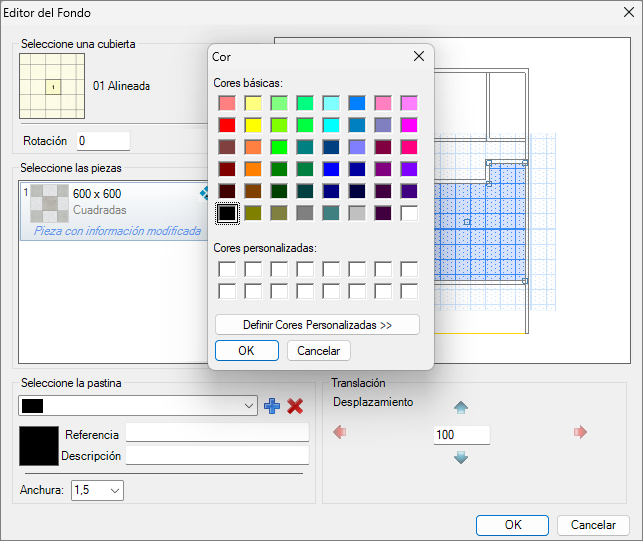Pick the dark green swatch in fourth row
The image size is (643, 541).
coord(279,169)
